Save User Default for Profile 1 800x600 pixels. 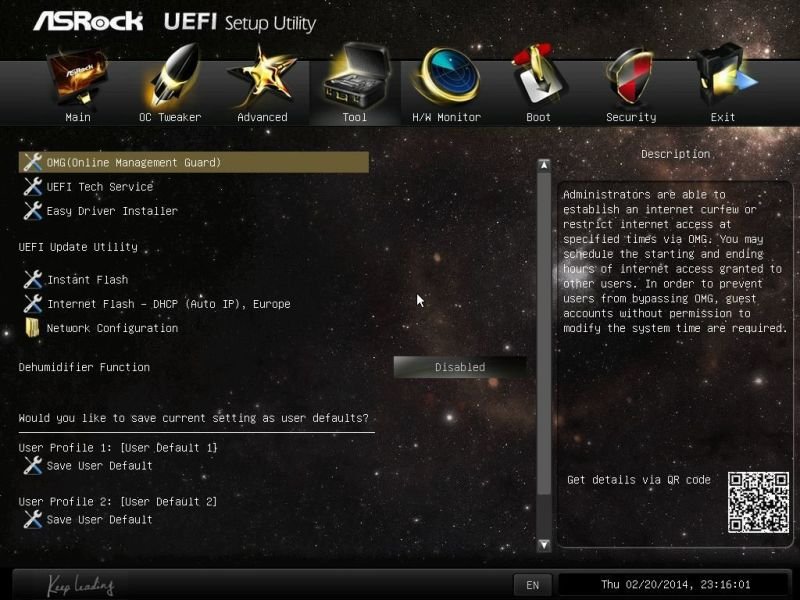click(99, 466)
